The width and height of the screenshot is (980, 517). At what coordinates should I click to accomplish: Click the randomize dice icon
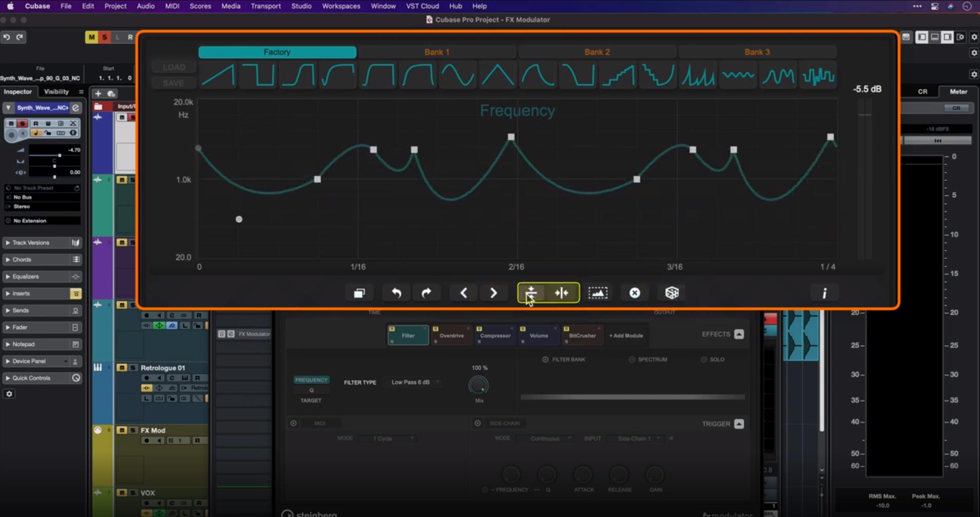(672, 293)
